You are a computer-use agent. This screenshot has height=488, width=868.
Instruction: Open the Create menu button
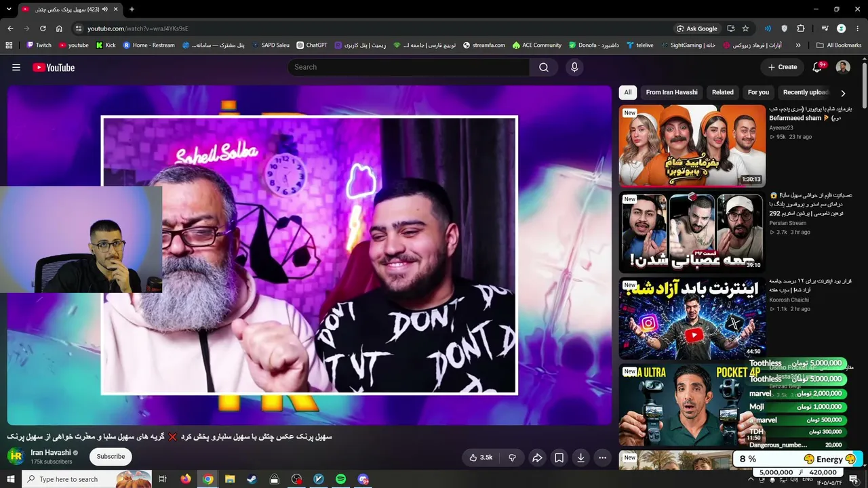[782, 67]
